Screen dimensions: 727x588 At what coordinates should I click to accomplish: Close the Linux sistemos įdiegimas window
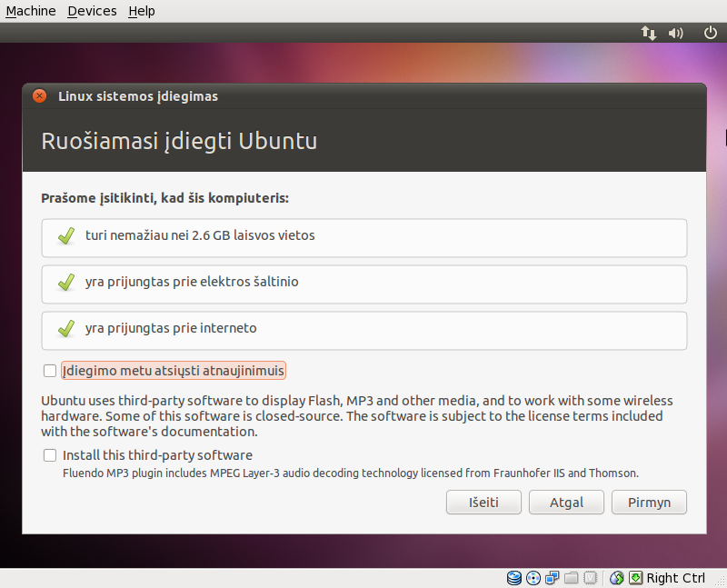pyautogui.click(x=39, y=96)
